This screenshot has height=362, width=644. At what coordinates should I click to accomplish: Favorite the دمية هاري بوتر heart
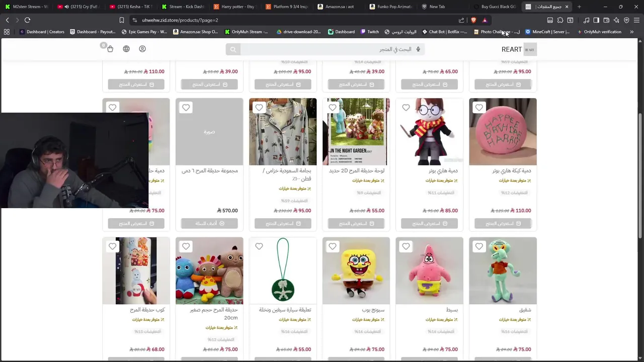(x=406, y=107)
